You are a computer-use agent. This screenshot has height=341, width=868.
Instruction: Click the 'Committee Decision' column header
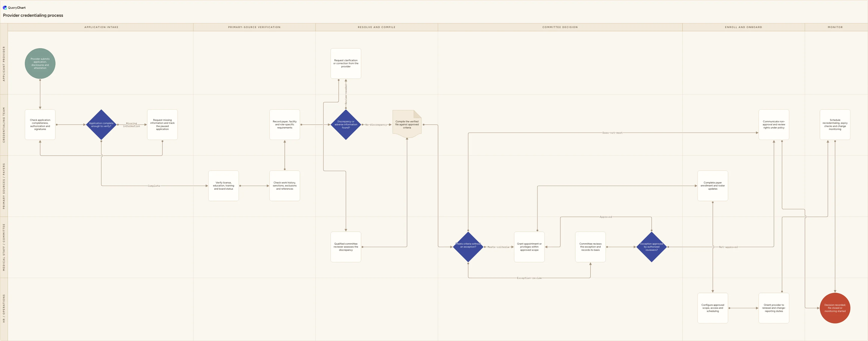click(560, 27)
